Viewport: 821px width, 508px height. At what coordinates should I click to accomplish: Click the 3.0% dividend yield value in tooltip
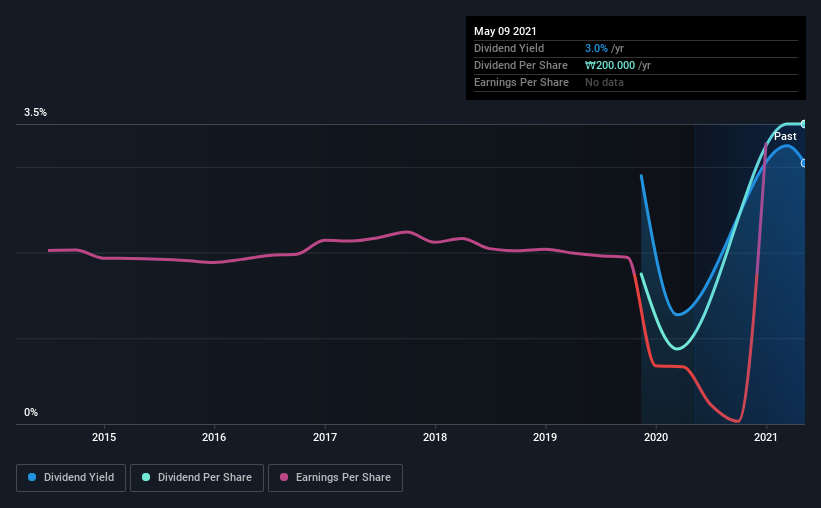596,48
